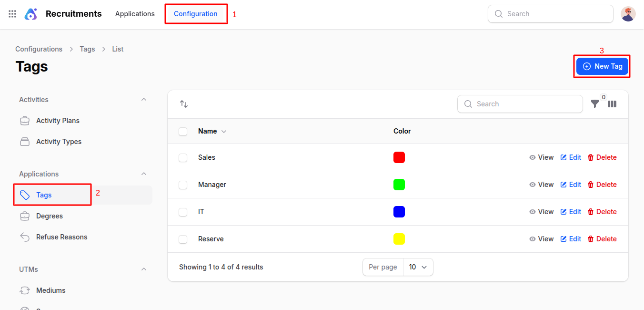Check the checkbox for the Manager row
The width and height of the screenshot is (644, 310).
click(x=183, y=184)
